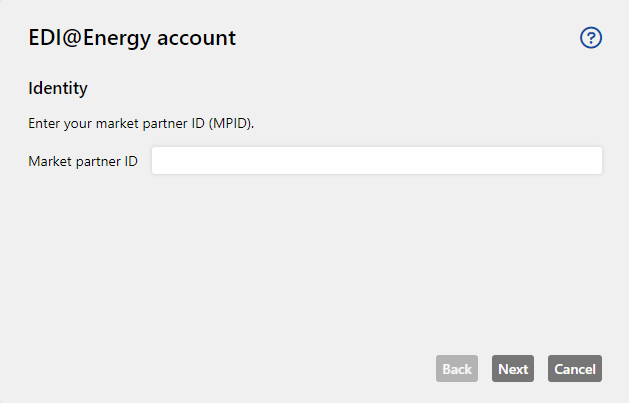This screenshot has width=629, height=403.
Task: Proceed with the Next button
Action: (513, 369)
